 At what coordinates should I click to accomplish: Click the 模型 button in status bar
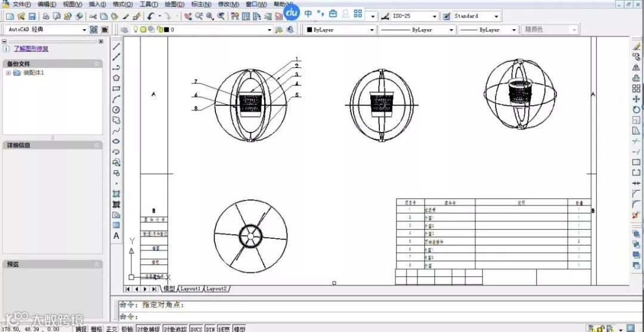[x=240, y=328]
